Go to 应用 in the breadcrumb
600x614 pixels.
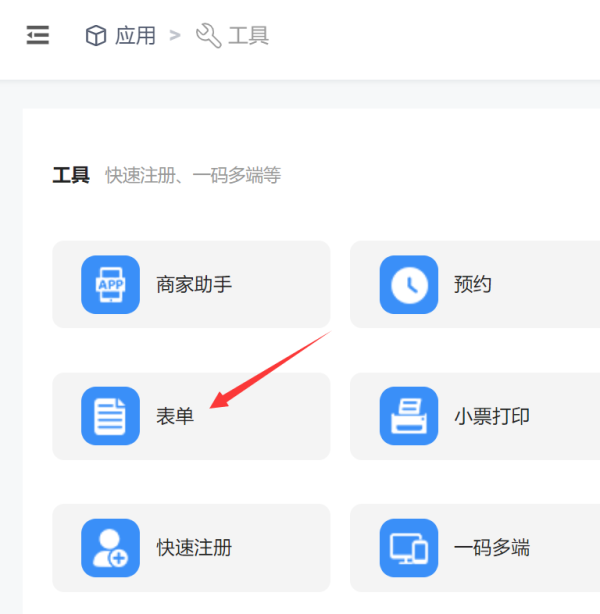[135, 37]
